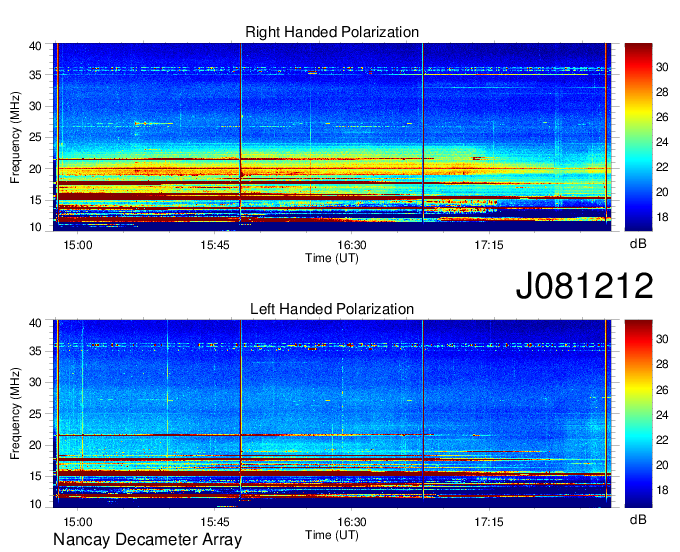Click the 26 dB label on bottom colorbar

[662, 390]
